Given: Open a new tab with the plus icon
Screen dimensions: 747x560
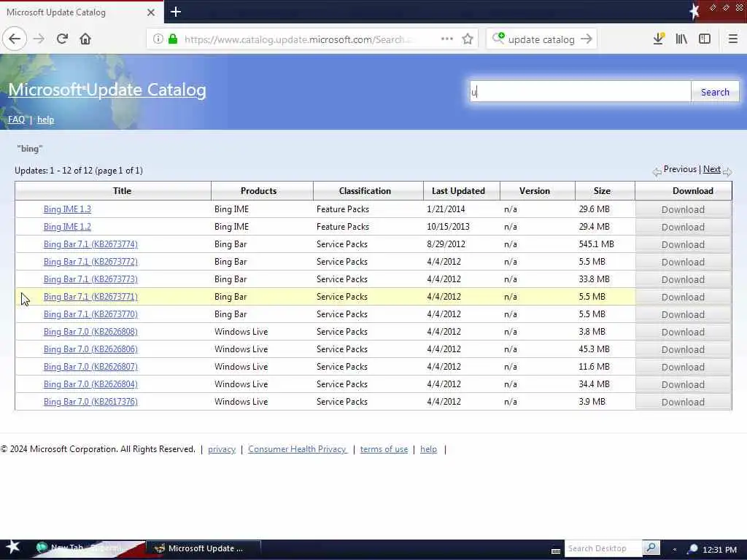Looking at the screenshot, I should click(176, 12).
